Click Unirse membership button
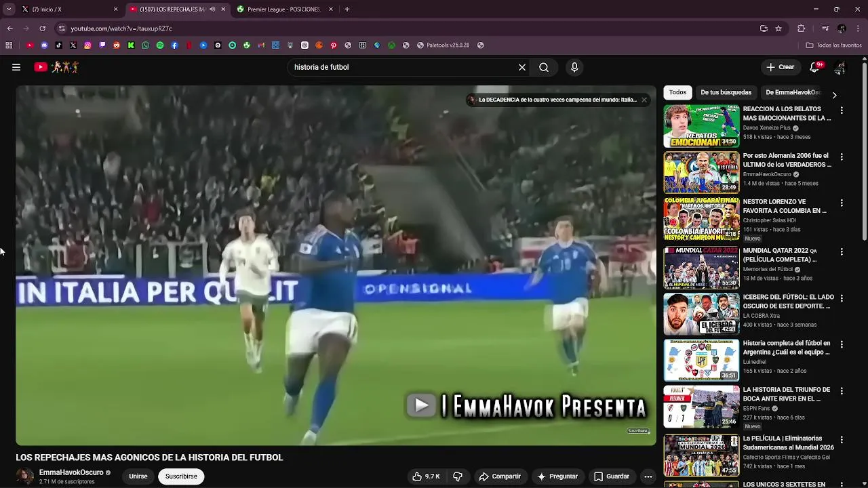 (138, 476)
